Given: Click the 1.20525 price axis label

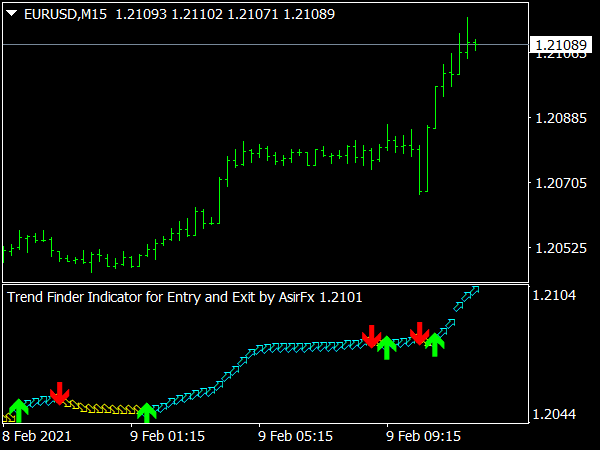Looking at the screenshot, I should click(x=561, y=248).
